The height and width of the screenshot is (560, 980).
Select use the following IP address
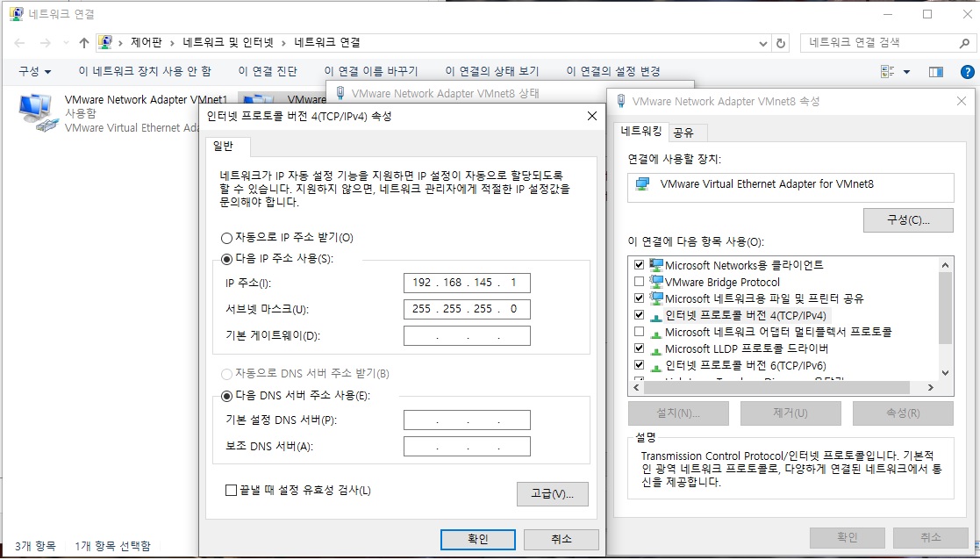226,259
